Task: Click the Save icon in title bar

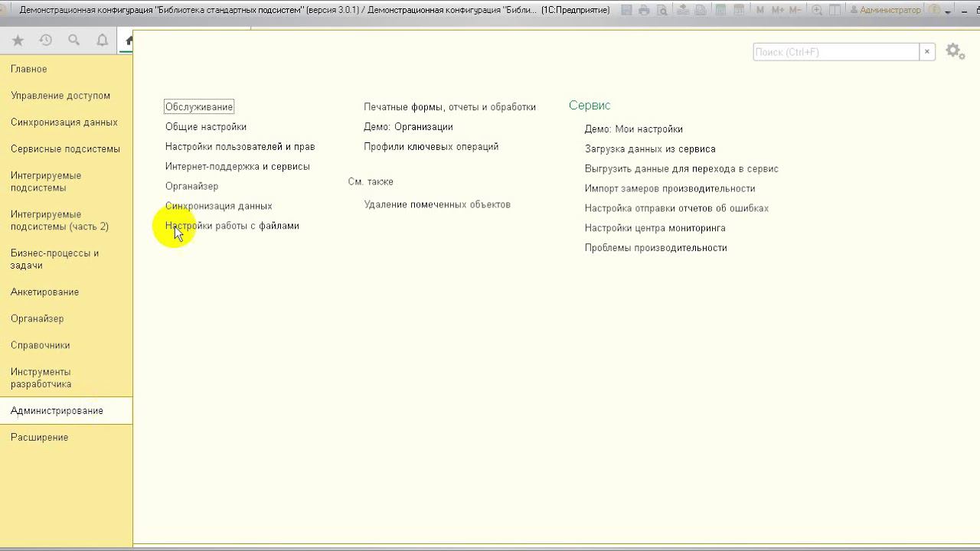Action: pos(626,10)
